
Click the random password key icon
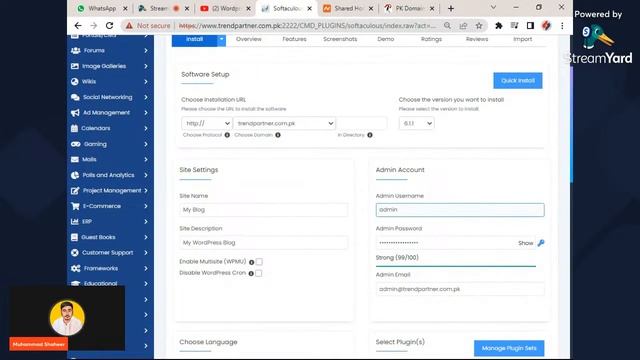541,243
